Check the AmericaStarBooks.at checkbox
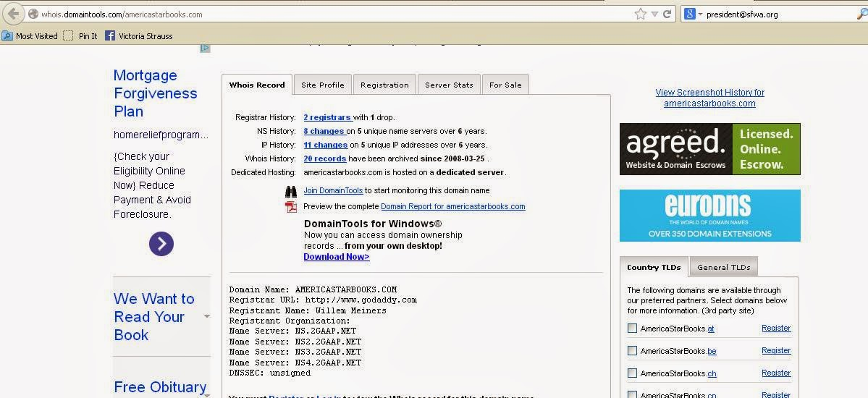868x398 pixels. click(632, 329)
